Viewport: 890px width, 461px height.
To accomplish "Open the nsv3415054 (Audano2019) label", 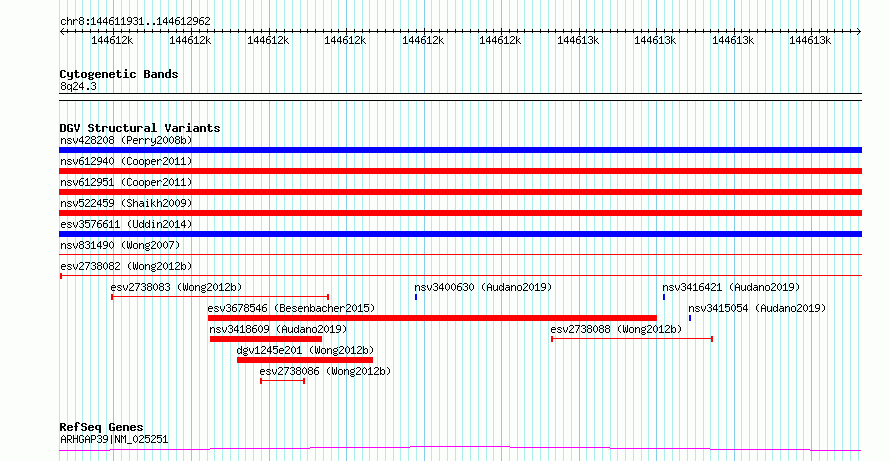I will pos(757,308).
